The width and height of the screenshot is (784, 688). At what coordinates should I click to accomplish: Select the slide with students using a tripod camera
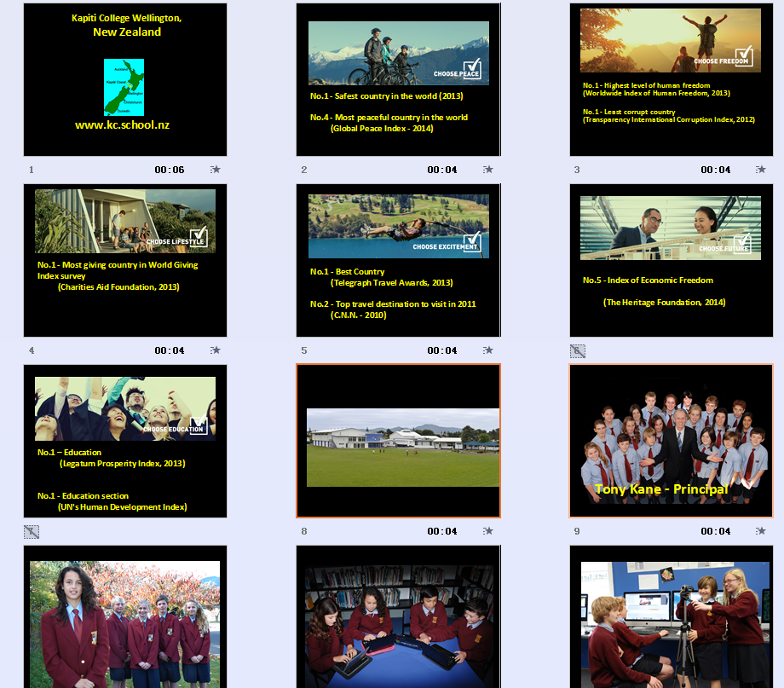[671, 618]
